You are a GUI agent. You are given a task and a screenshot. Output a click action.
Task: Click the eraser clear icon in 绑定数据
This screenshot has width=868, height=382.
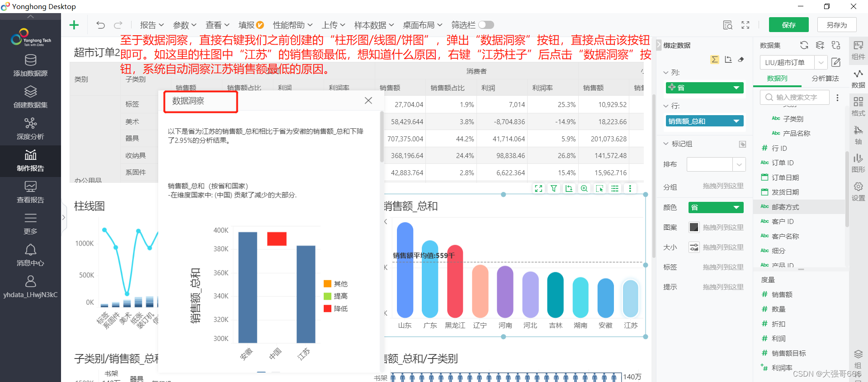coord(741,60)
